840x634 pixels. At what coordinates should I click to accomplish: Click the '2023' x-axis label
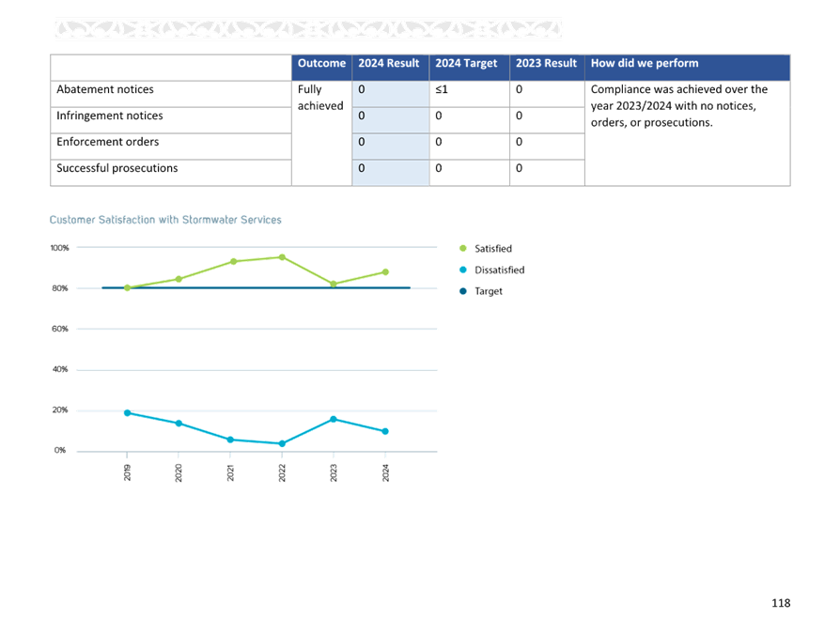334,472
